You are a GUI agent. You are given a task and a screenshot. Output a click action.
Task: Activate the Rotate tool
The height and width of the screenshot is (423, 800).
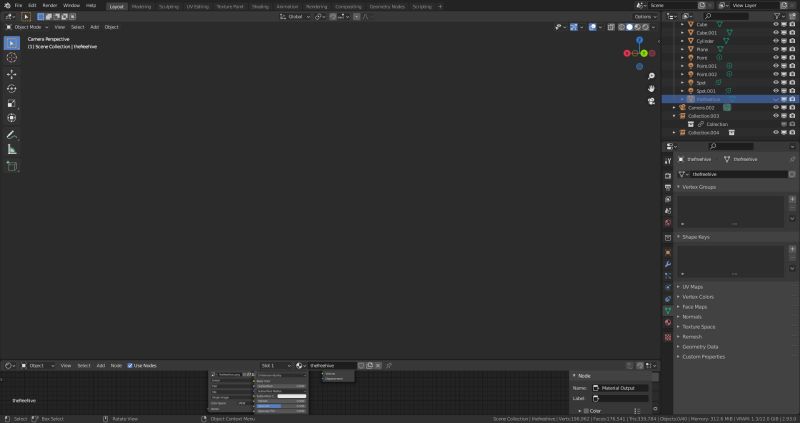[12, 88]
